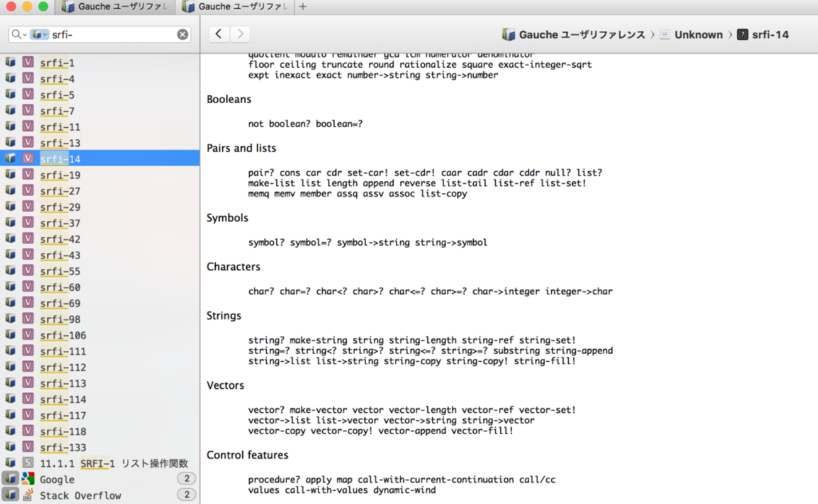Select the srfi-117 result
Screen dimensions: 818x504
tap(100, 415)
